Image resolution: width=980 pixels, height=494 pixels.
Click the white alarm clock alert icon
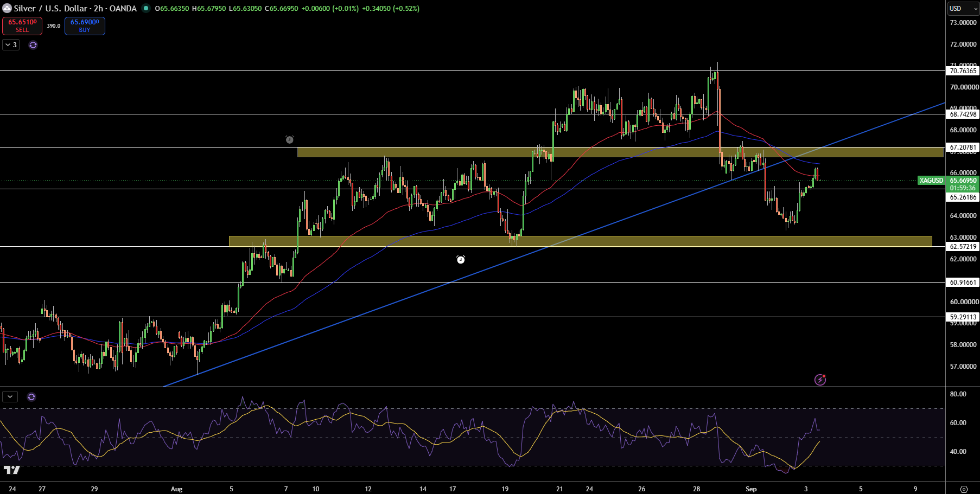(461, 260)
